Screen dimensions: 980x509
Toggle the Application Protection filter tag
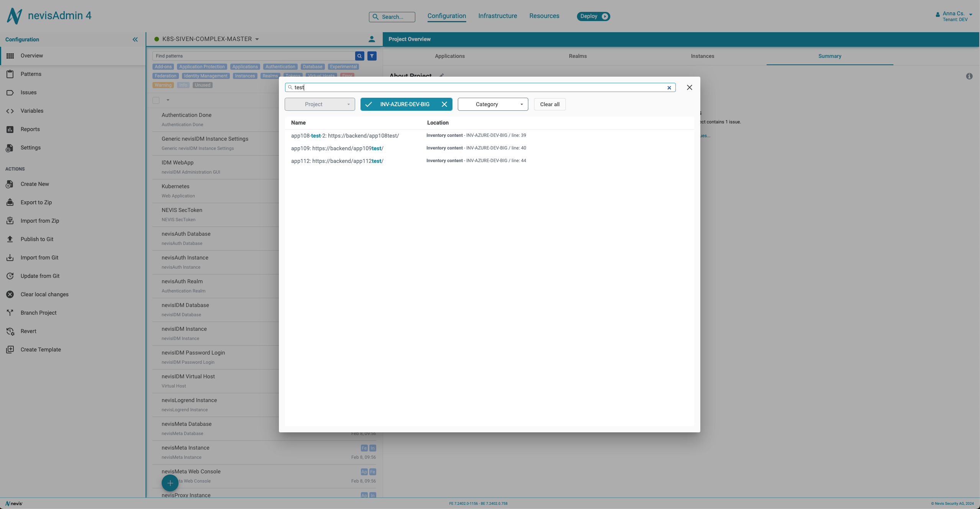(202, 67)
